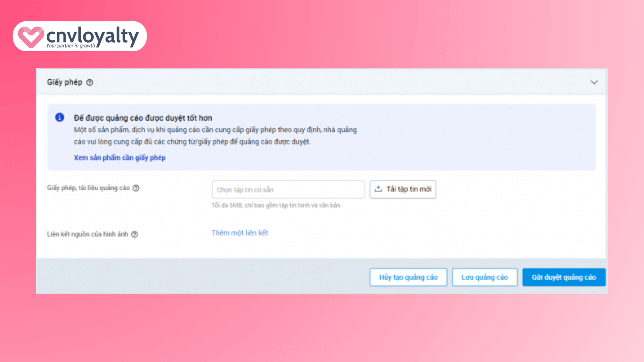Click the Giấy phép section header title
Image resolution: width=644 pixels, height=362 pixels.
tap(64, 82)
